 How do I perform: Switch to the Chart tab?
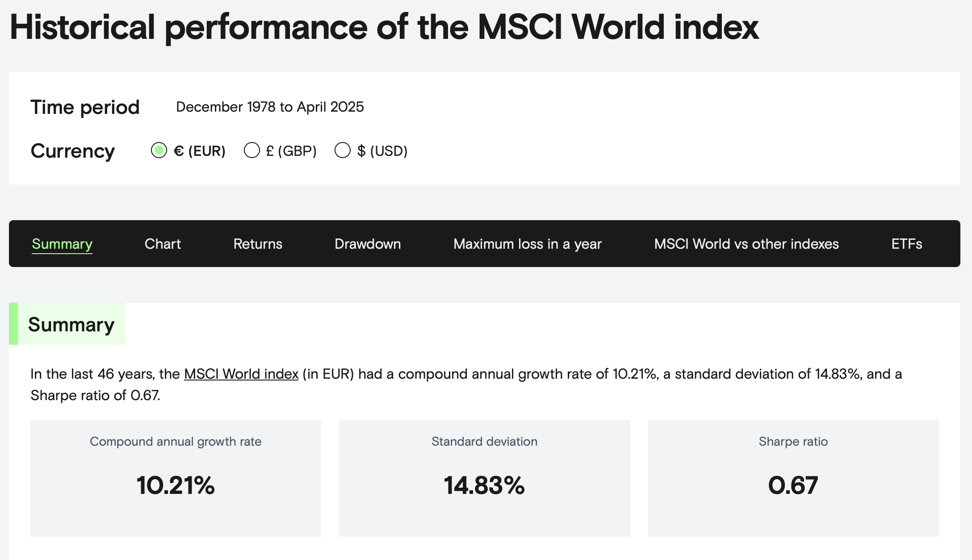pos(163,244)
